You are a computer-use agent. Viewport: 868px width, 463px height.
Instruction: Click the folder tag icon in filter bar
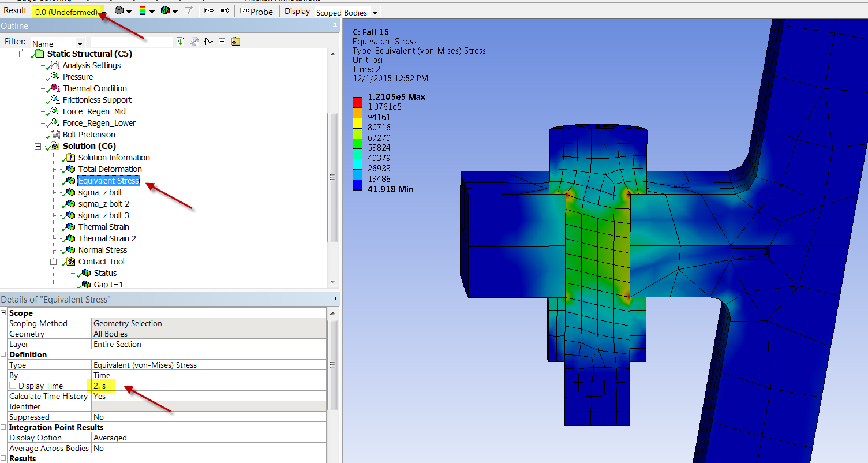point(235,42)
